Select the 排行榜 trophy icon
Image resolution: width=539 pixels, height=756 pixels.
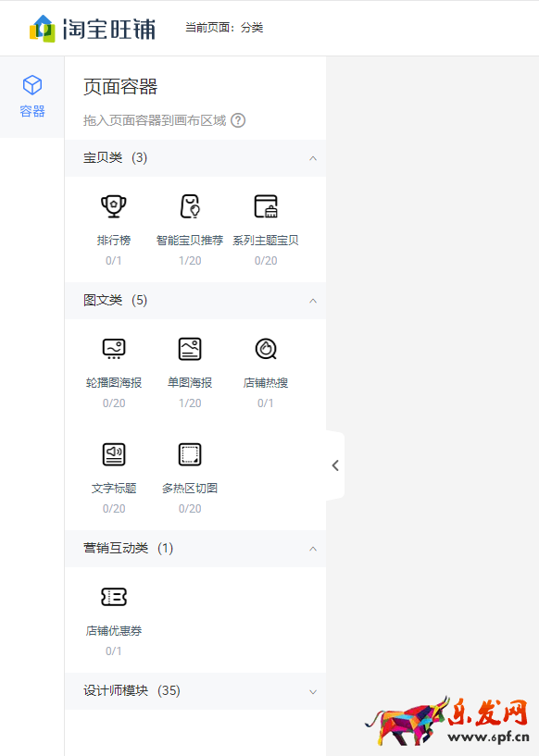tap(113, 206)
